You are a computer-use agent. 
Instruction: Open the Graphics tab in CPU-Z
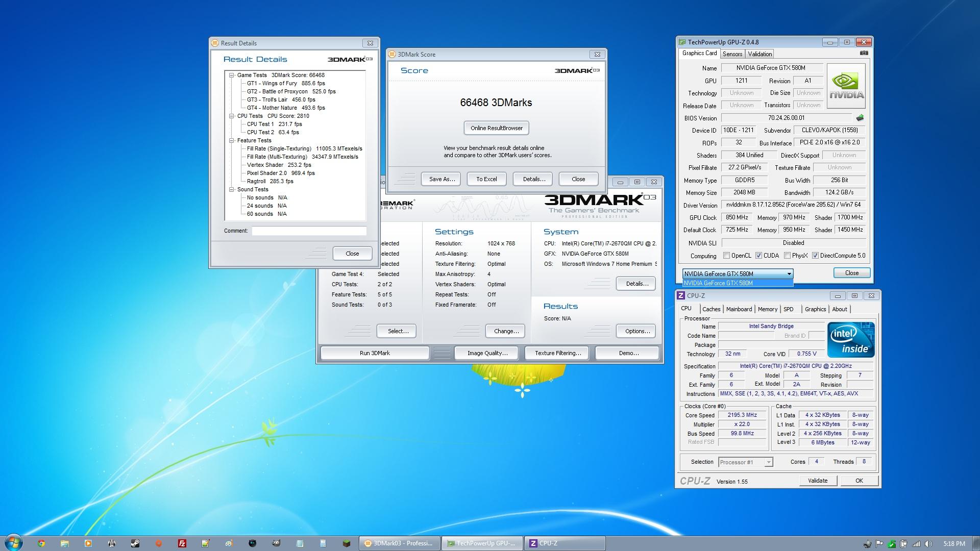tap(815, 309)
